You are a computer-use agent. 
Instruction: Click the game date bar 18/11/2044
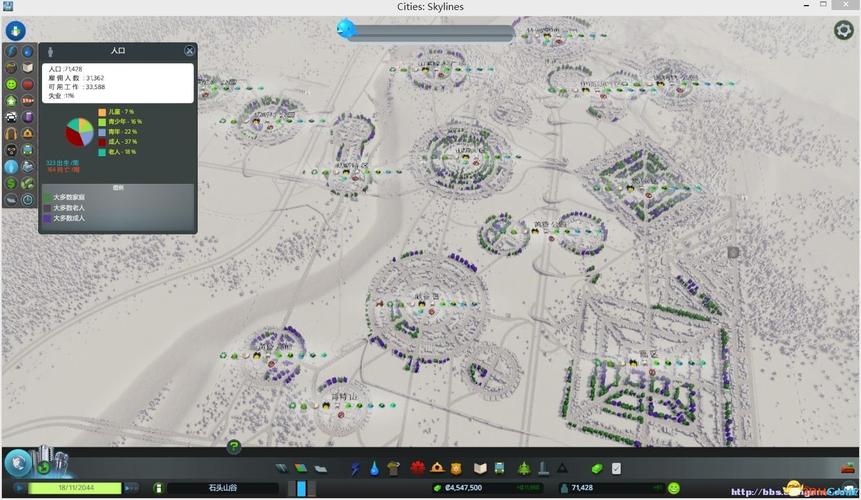click(75, 488)
